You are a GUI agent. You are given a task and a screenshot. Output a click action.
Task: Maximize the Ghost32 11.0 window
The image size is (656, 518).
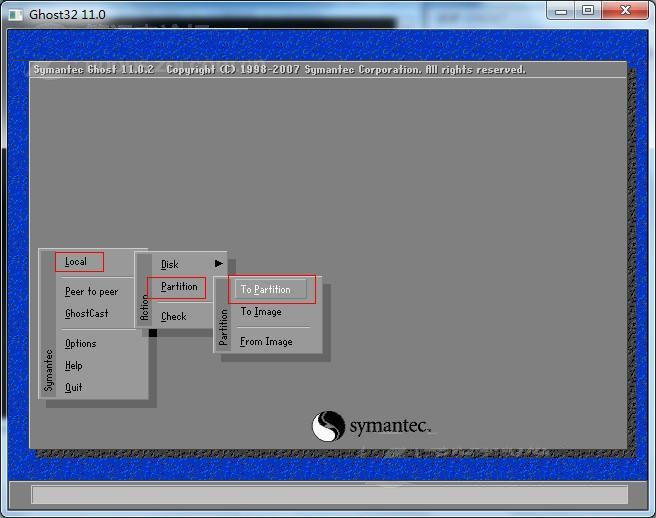click(588, 10)
